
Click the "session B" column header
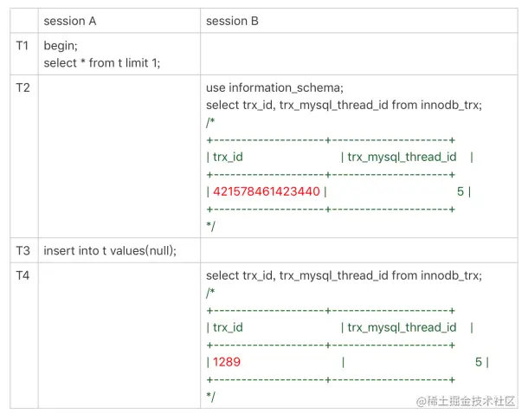(x=232, y=21)
